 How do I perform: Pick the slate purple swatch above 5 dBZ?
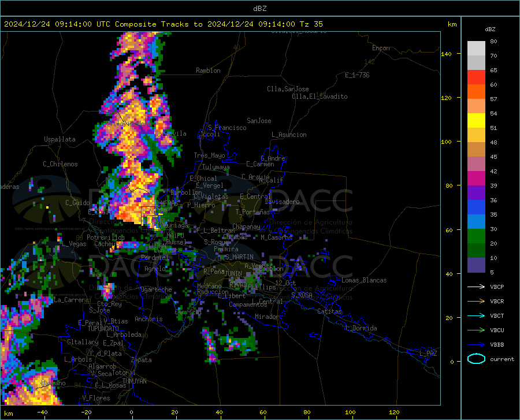click(476, 265)
